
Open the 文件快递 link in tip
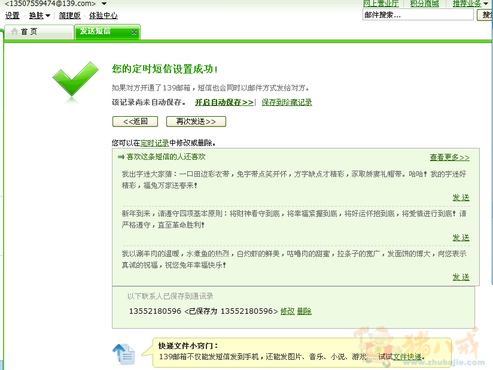[x=407, y=357]
